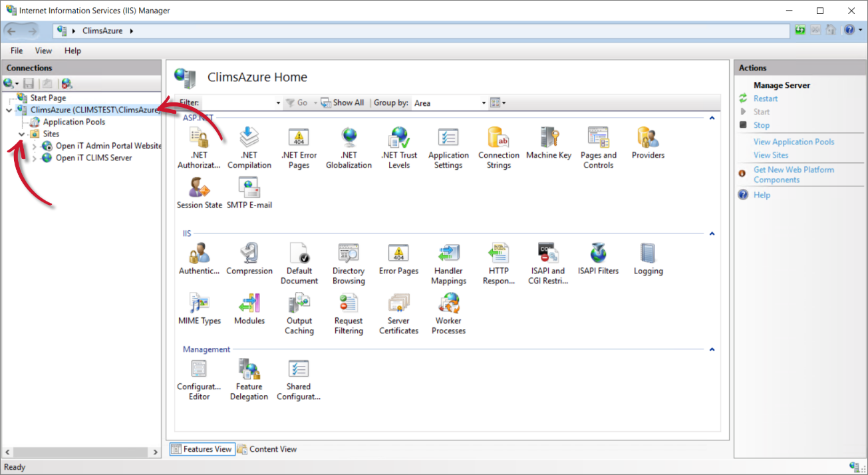
Task: Open the Configuration Editor icon
Action: [199, 380]
